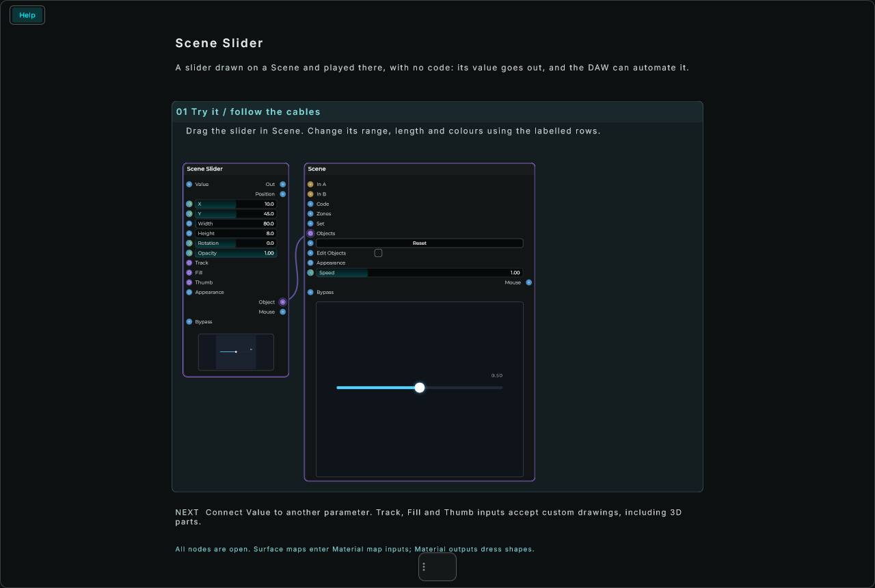
Task: Click the Opacity slider field
Action: [x=236, y=253]
